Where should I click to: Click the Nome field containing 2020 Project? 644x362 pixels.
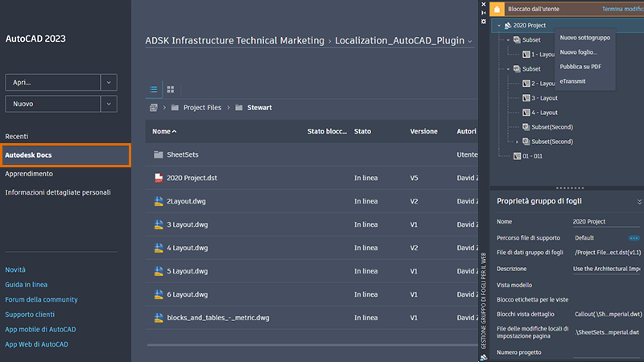tap(604, 221)
